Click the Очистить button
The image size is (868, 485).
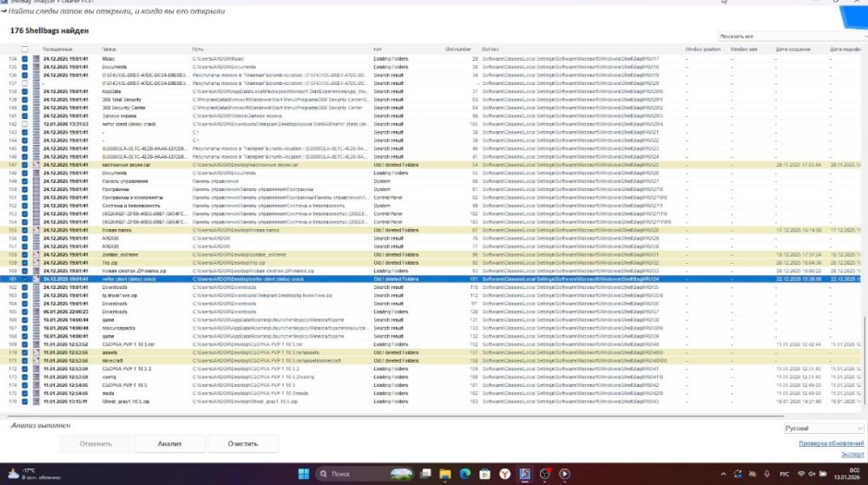pyautogui.click(x=243, y=443)
